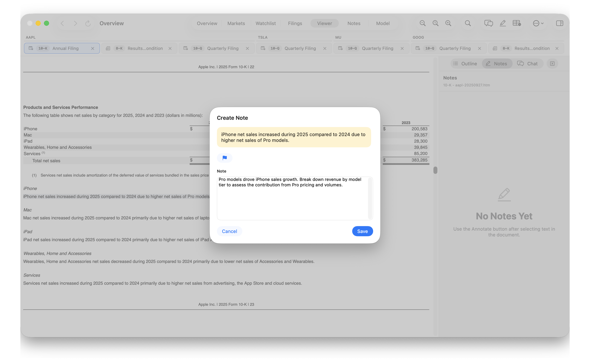Open the Watchlist tab
Viewport: 590px width, 364px height.
pyautogui.click(x=265, y=23)
